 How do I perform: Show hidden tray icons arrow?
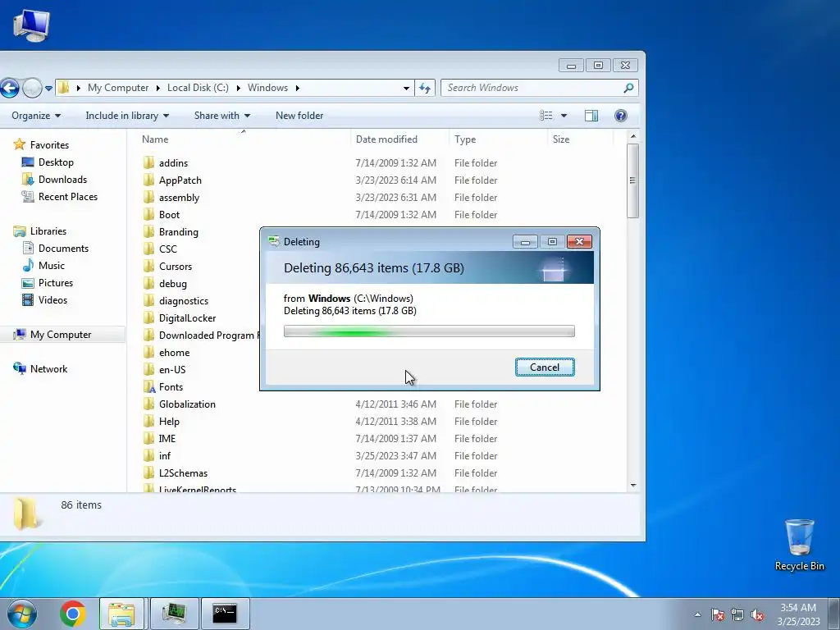tap(697, 614)
